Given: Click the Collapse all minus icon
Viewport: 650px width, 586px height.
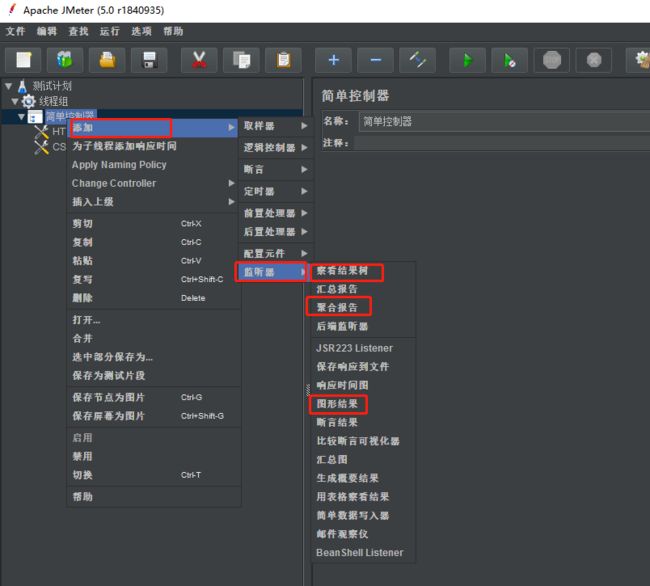Looking at the screenshot, I should pos(376,60).
